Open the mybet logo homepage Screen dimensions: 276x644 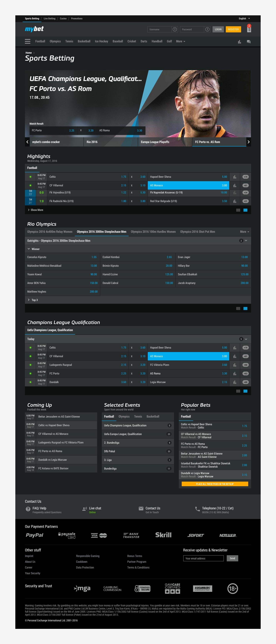click(34, 29)
